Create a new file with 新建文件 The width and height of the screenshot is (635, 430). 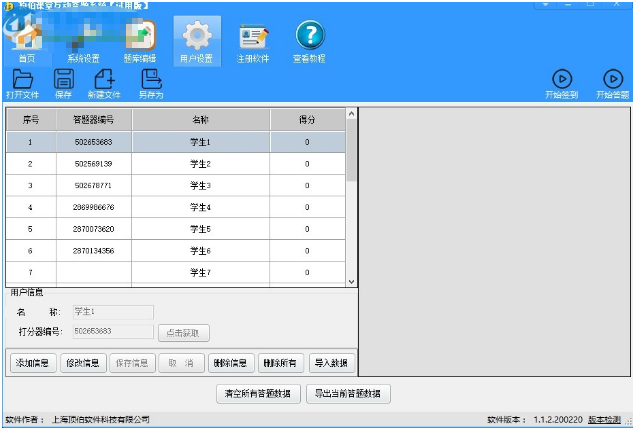[104, 82]
